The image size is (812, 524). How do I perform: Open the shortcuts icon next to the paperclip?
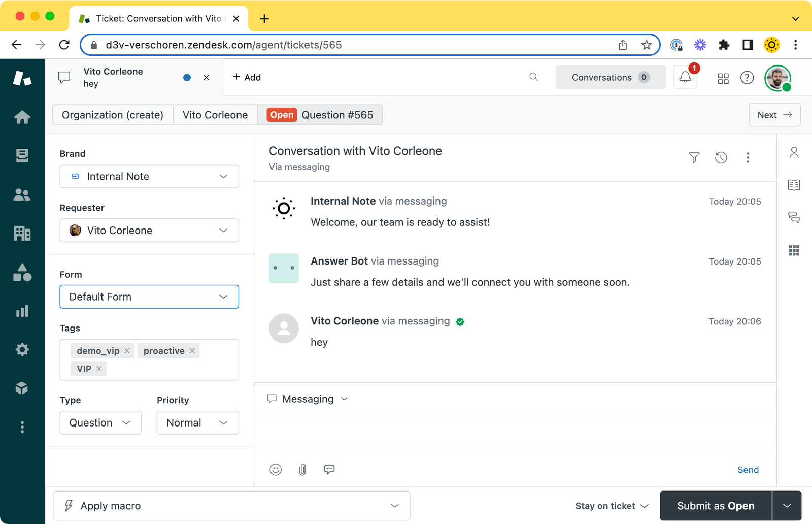(x=329, y=469)
